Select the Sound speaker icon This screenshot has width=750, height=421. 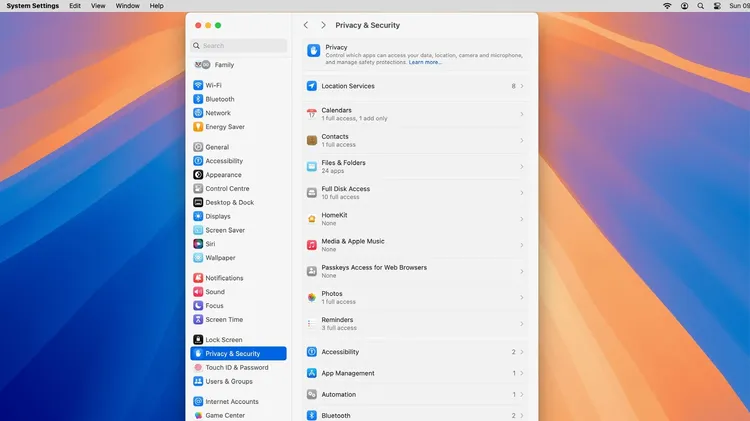coord(198,292)
